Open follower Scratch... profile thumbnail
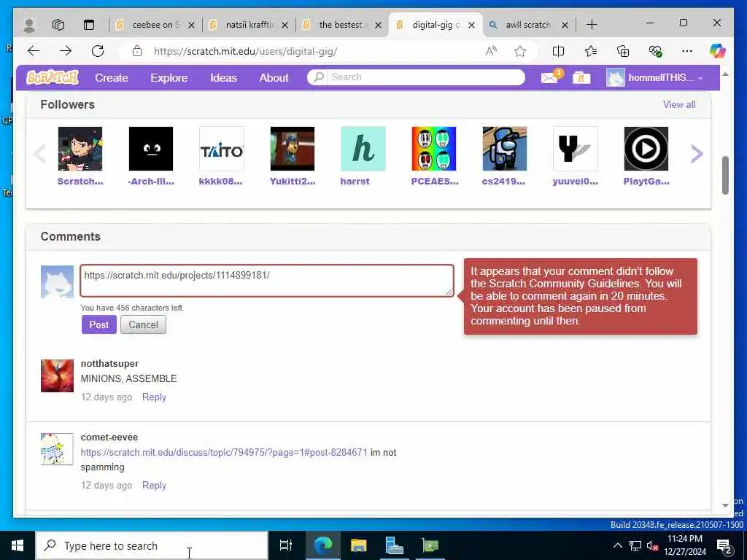Image resolution: width=747 pixels, height=560 pixels. (x=80, y=149)
